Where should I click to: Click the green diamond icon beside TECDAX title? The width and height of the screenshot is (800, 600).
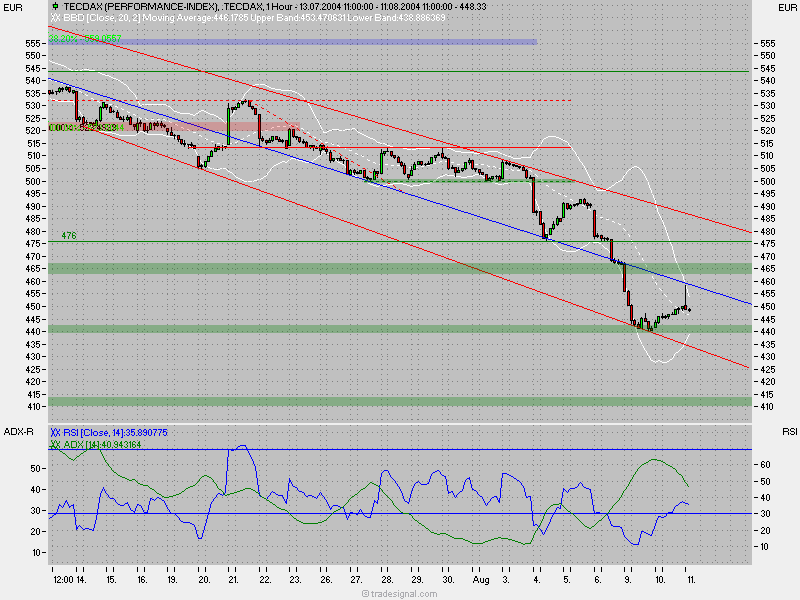point(53,6)
